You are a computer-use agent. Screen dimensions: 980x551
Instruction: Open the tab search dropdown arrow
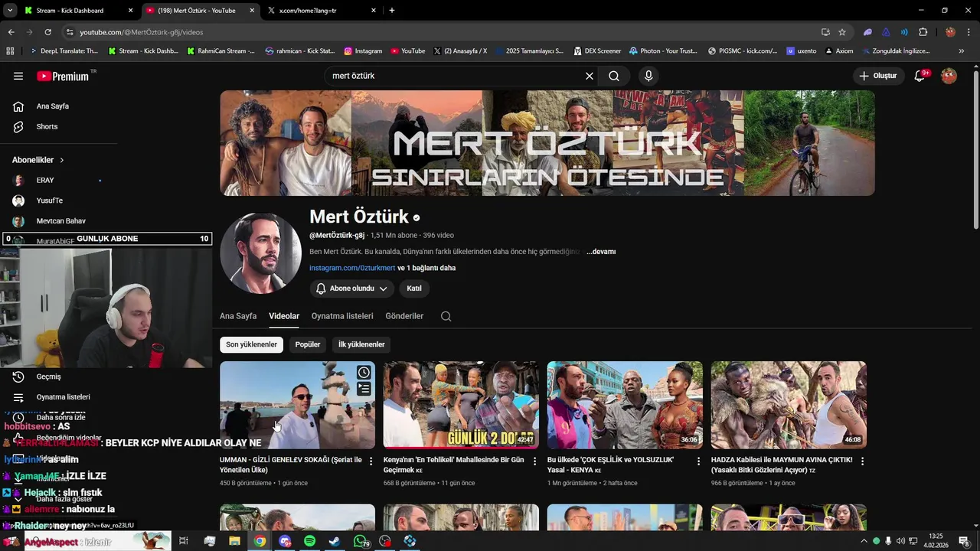point(9,11)
